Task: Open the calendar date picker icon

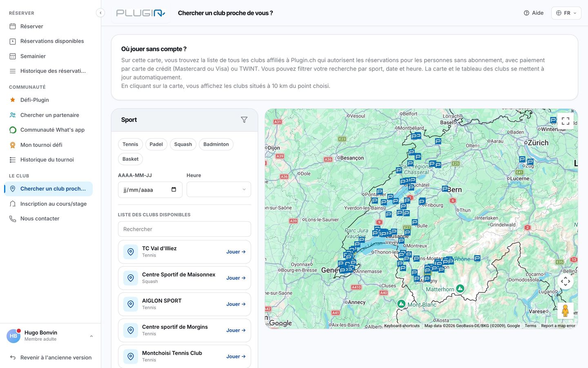Action: pos(174,190)
